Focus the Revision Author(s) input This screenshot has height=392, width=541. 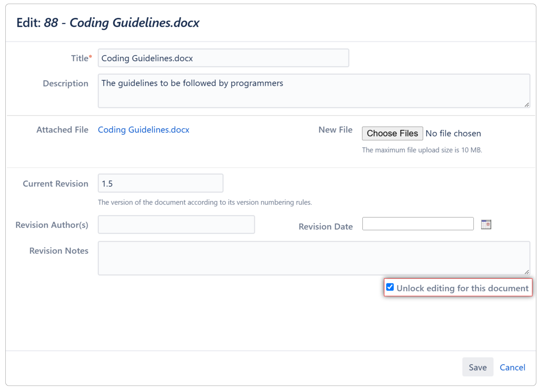tap(176, 225)
